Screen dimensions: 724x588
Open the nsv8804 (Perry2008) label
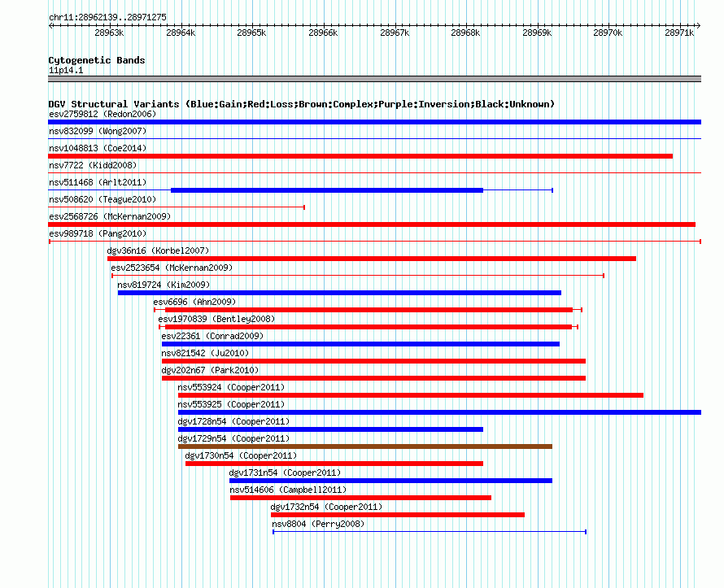point(318,524)
